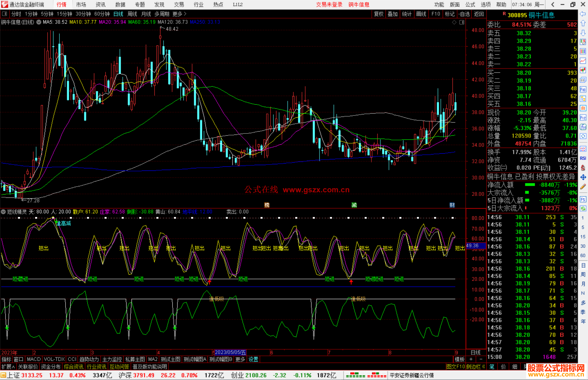Click the four-way move arrows icon
This screenshot has height=380, width=588.
click(x=583, y=177)
